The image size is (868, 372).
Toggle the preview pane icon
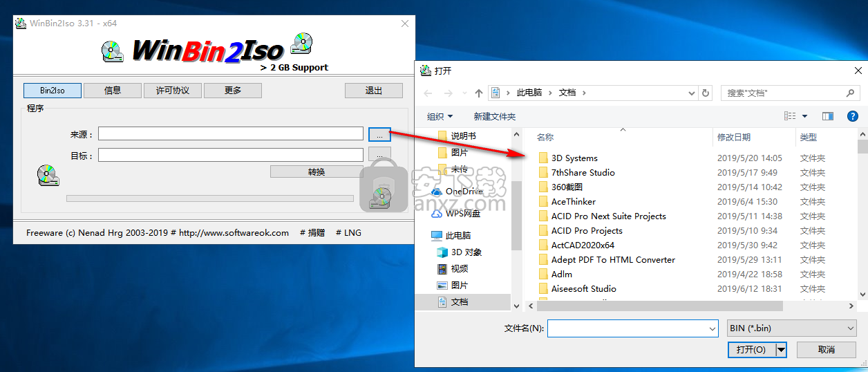(x=828, y=116)
